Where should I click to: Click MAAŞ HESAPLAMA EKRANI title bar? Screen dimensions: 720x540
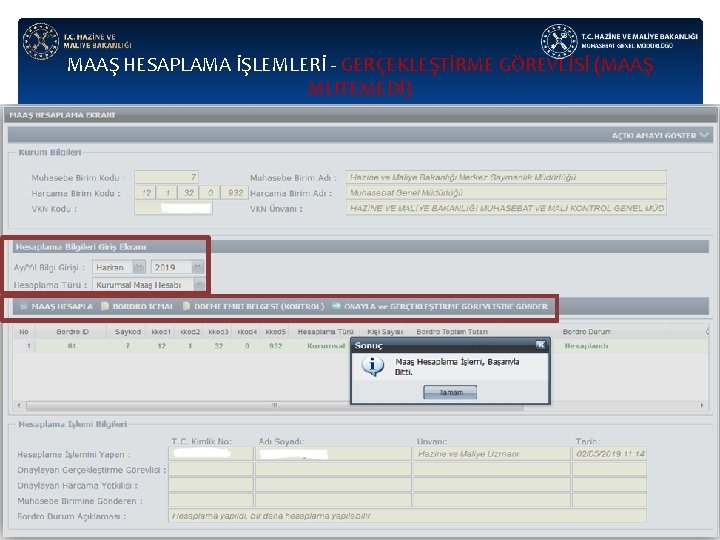tap(360, 115)
